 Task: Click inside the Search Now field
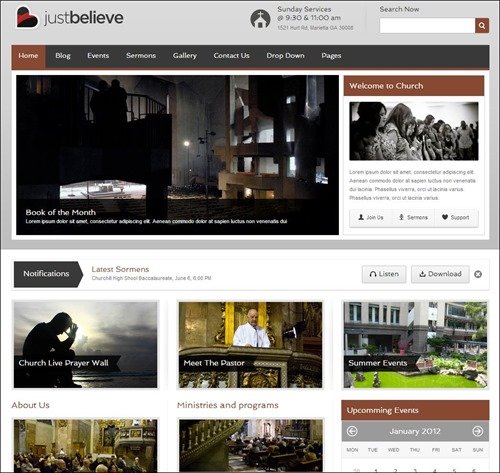[427, 25]
